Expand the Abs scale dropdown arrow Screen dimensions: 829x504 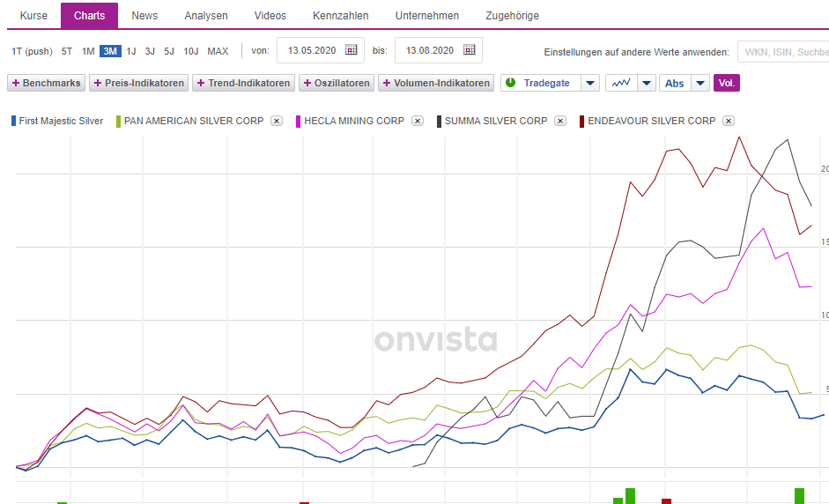point(700,83)
